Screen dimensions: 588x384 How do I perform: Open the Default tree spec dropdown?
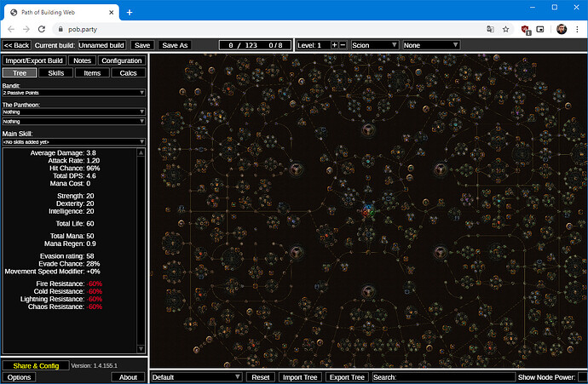197,377
